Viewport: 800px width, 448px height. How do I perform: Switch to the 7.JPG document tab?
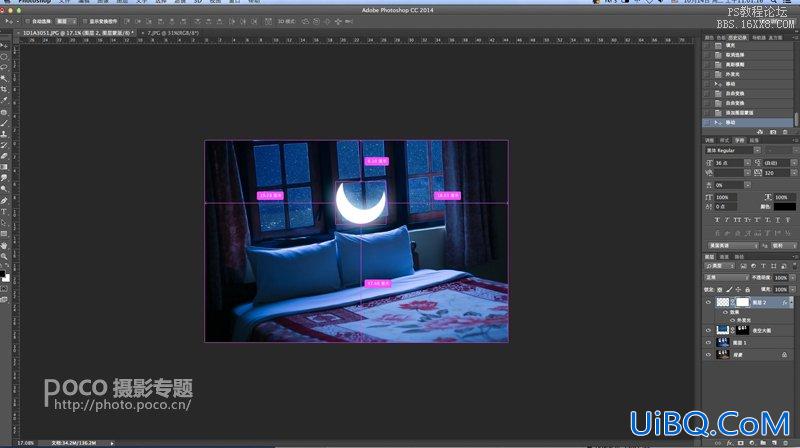(x=173, y=33)
